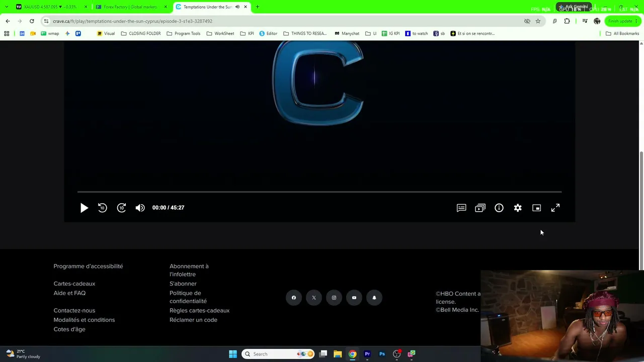Open Abonnement à l'infolettre link
Image resolution: width=644 pixels, height=362 pixels.
[189, 270]
